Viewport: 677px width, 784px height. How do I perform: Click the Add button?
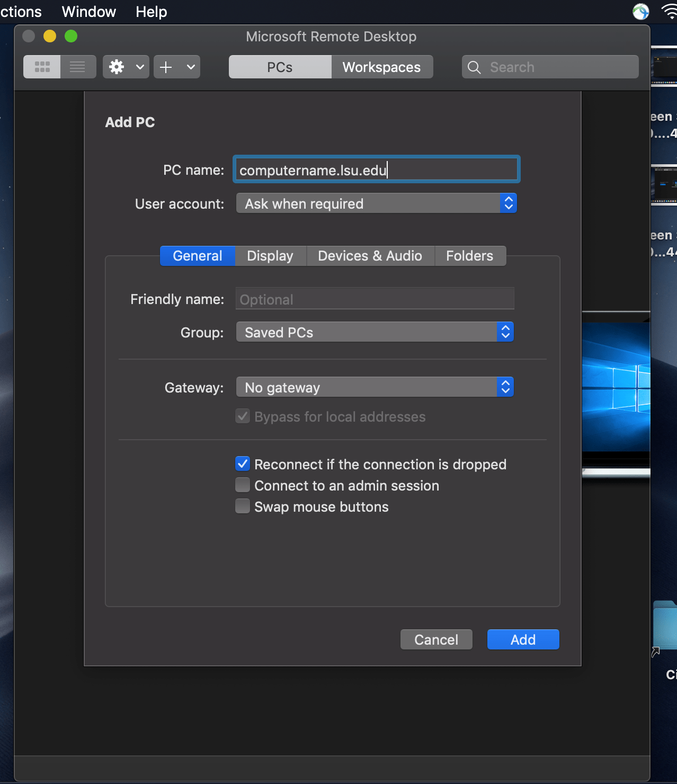coord(522,639)
